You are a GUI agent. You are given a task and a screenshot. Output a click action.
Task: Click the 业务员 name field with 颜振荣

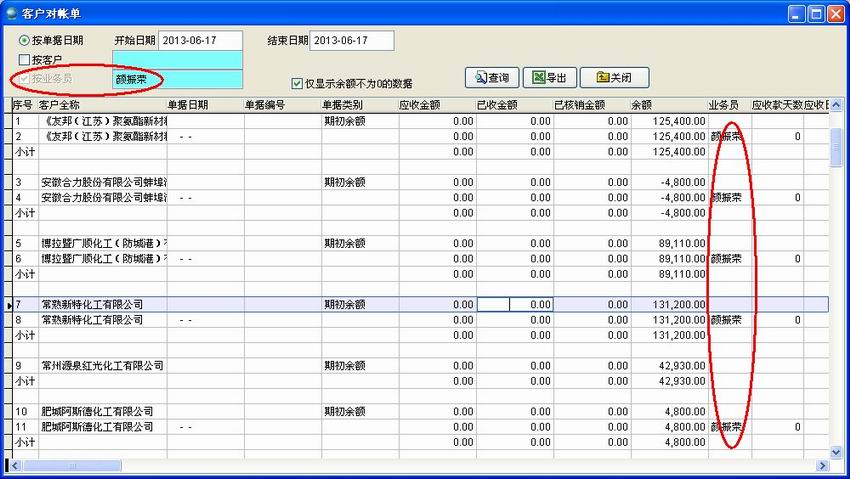(x=177, y=78)
